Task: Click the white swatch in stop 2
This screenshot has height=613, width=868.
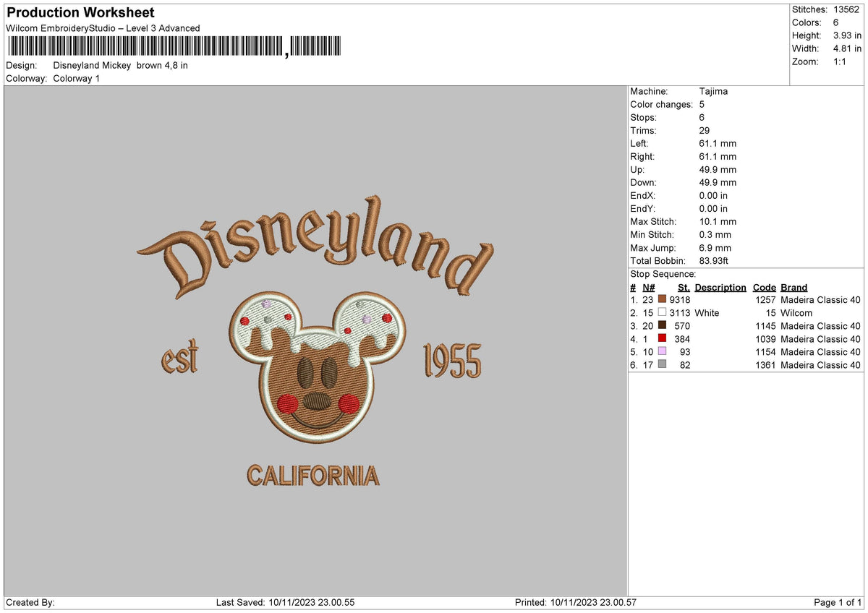Action: point(662,313)
